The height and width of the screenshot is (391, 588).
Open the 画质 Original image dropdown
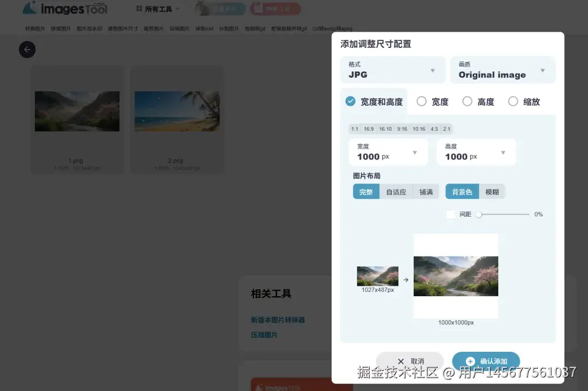point(502,70)
